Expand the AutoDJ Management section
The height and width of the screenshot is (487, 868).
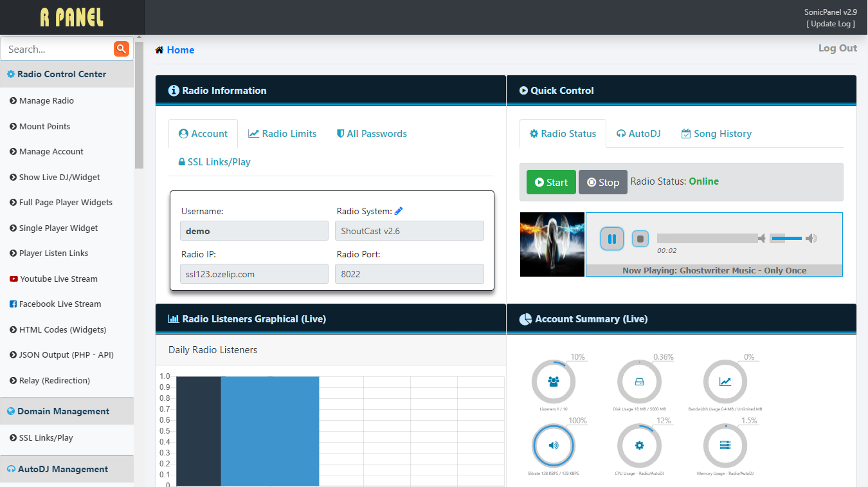point(63,469)
